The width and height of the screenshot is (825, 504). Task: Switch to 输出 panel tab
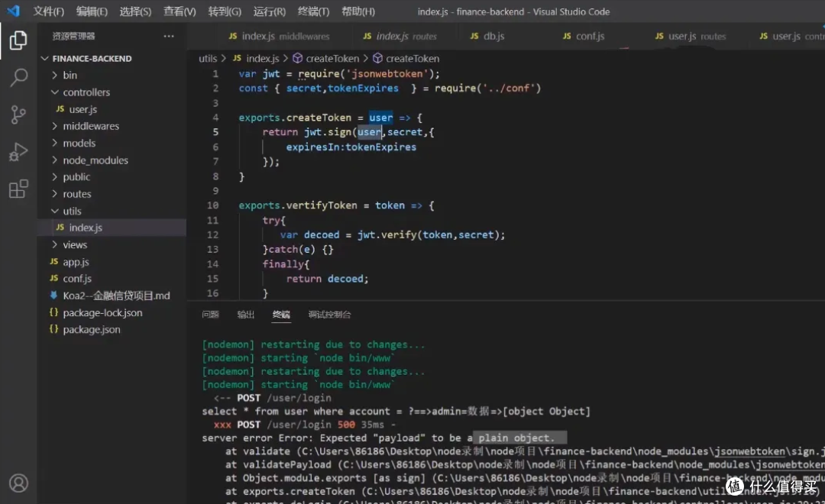coord(246,315)
